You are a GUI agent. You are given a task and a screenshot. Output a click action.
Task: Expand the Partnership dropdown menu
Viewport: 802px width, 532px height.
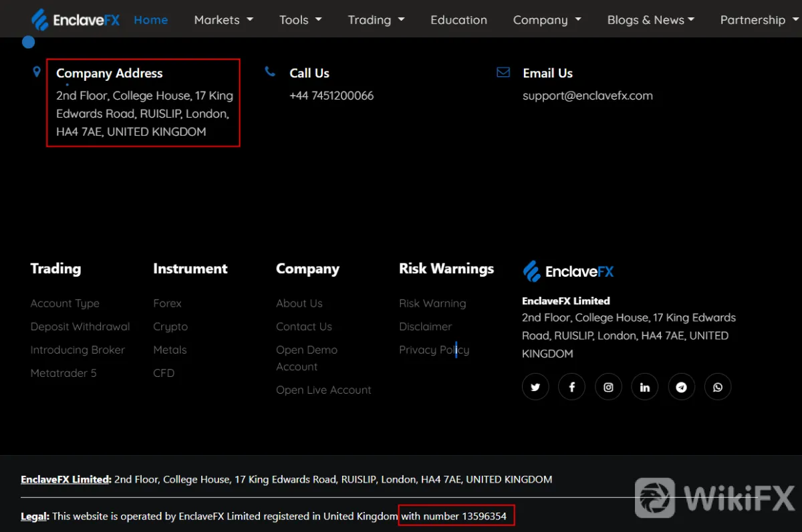click(x=759, y=19)
